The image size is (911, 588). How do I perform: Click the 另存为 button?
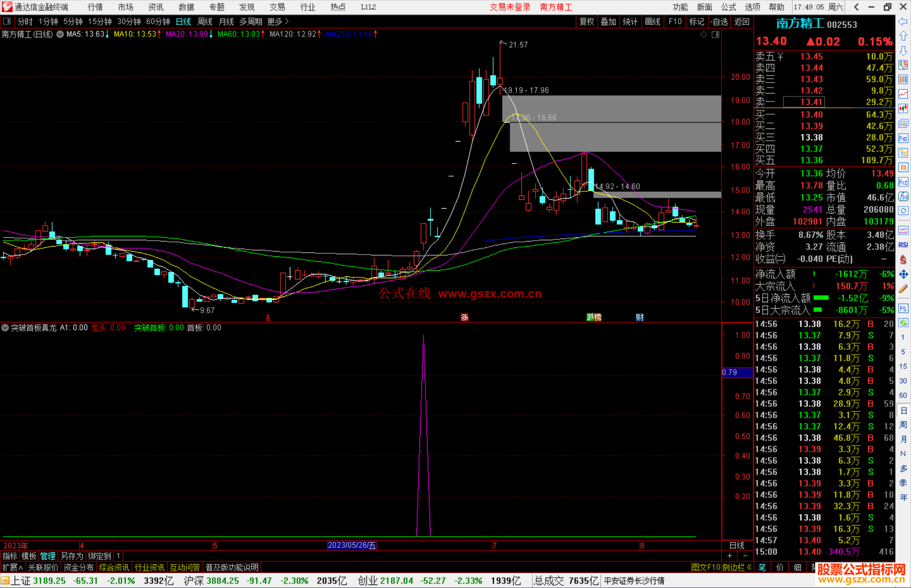(72, 556)
